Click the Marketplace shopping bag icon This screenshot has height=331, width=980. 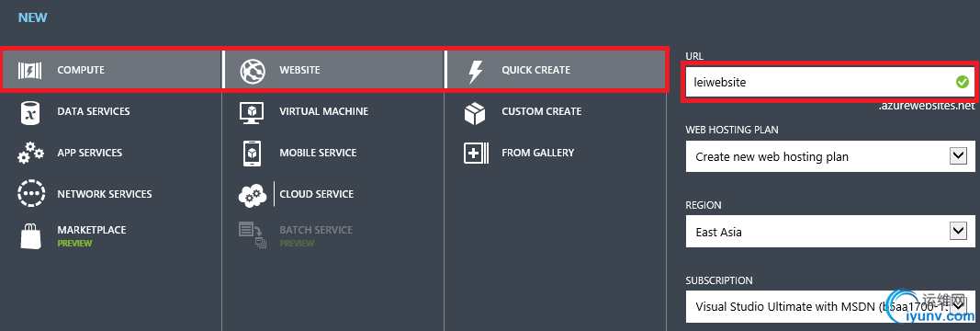pyautogui.click(x=30, y=236)
